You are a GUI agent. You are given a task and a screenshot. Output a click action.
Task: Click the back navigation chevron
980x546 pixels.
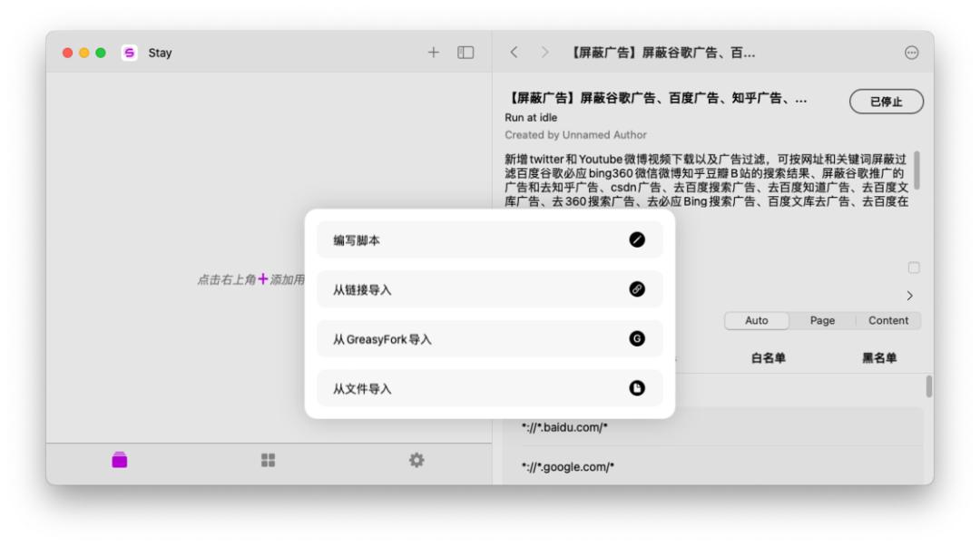pos(514,53)
